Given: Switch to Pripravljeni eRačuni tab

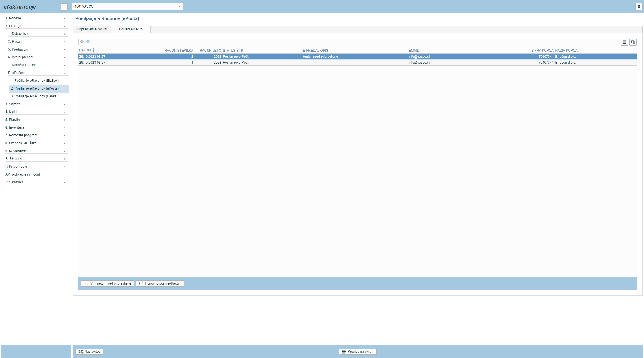Looking at the screenshot, I should coord(92,29).
